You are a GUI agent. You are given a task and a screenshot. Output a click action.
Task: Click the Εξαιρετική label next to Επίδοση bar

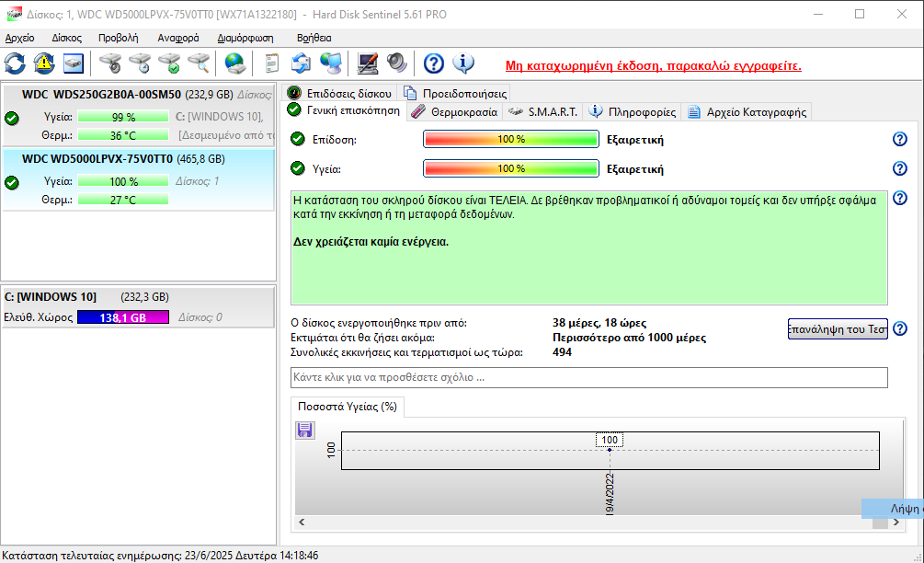click(635, 140)
